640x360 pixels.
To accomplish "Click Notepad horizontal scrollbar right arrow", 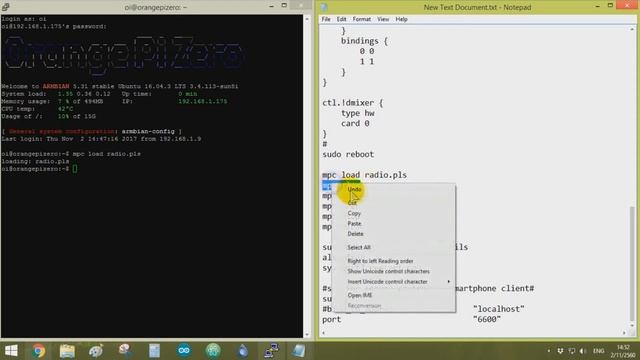I will pos(624,333).
